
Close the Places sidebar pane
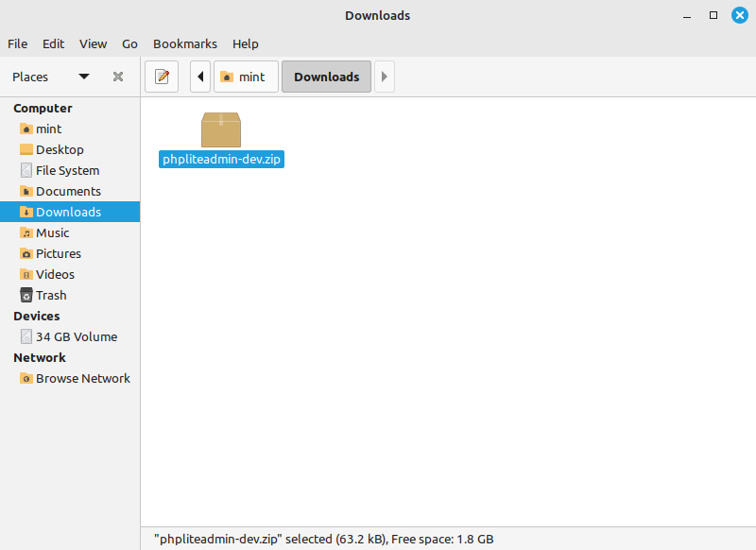118,77
